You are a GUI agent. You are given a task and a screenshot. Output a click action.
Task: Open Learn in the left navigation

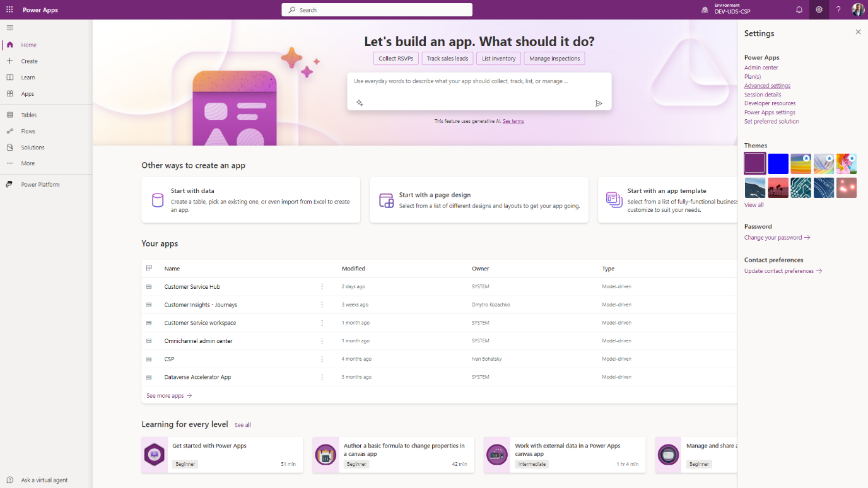[x=46, y=78]
